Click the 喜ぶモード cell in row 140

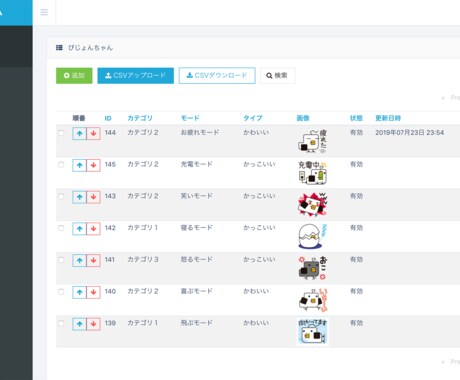197,291
